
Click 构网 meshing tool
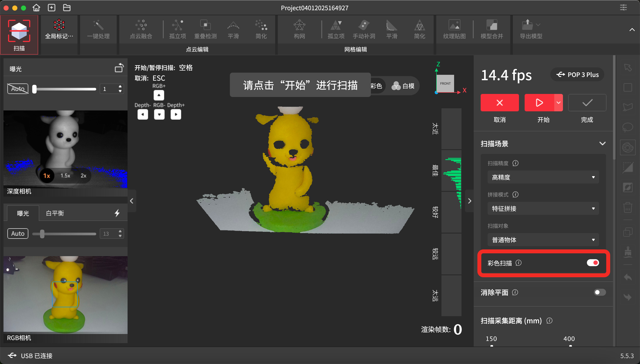click(x=299, y=30)
